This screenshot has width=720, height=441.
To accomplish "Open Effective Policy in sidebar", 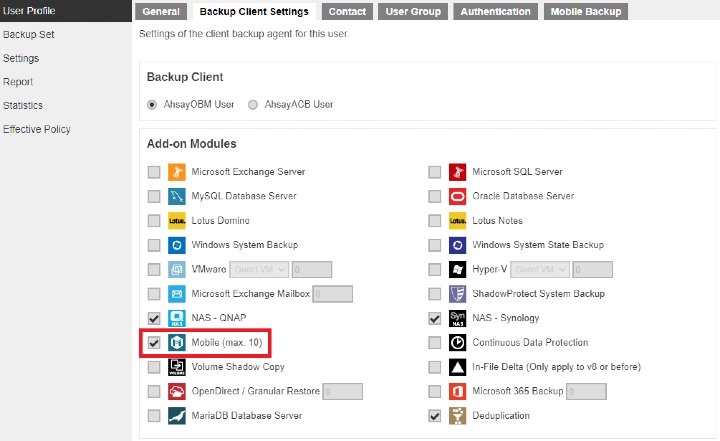I will click(37, 130).
